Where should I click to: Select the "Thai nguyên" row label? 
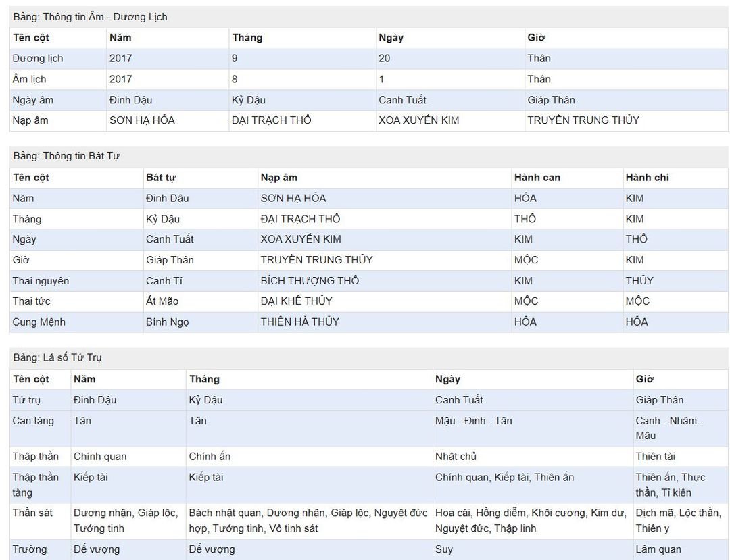pyautogui.click(x=41, y=281)
